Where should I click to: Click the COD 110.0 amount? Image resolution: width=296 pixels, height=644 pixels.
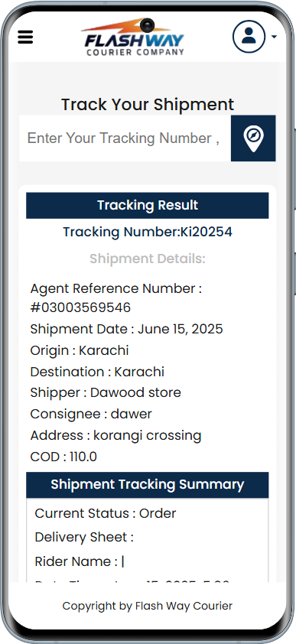[x=63, y=457]
